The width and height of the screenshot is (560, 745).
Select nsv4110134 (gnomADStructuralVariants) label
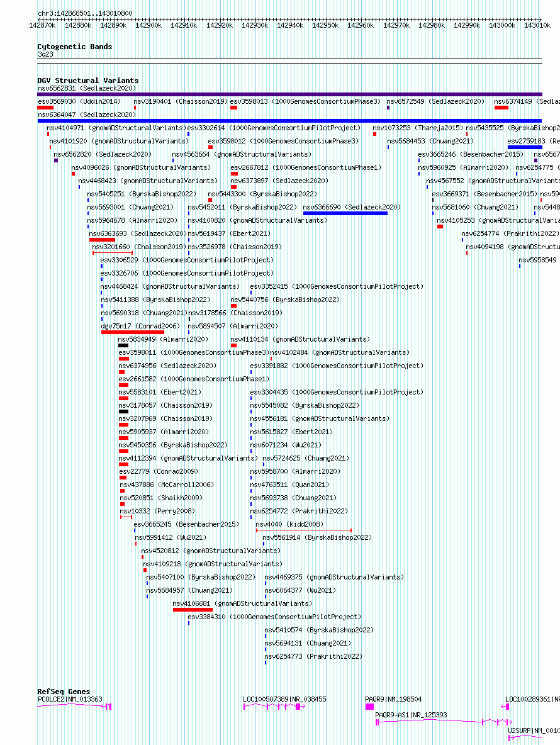(300, 339)
